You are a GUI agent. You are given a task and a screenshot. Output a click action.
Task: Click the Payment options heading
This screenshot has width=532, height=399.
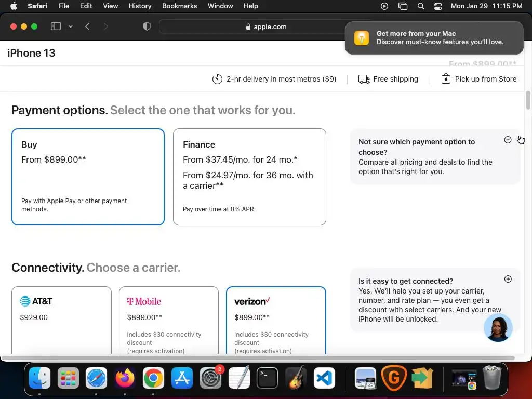pos(60,110)
